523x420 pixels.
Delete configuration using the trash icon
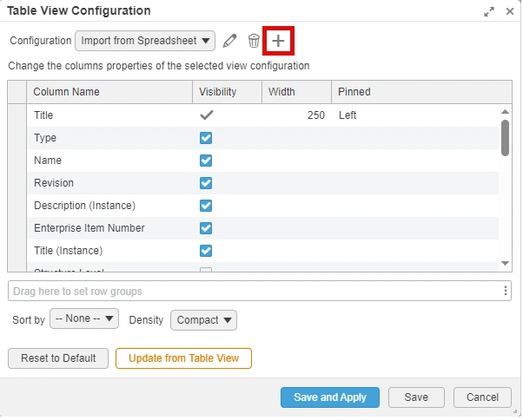254,41
